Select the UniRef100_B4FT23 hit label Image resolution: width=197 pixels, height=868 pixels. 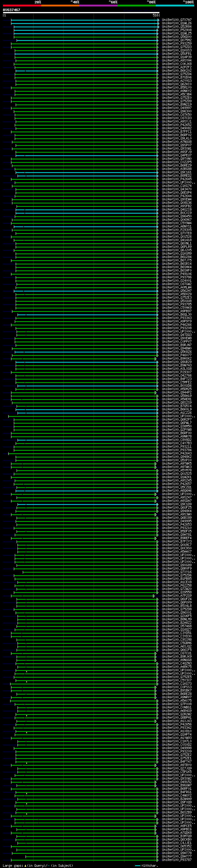pyautogui.click(x=177, y=379)
